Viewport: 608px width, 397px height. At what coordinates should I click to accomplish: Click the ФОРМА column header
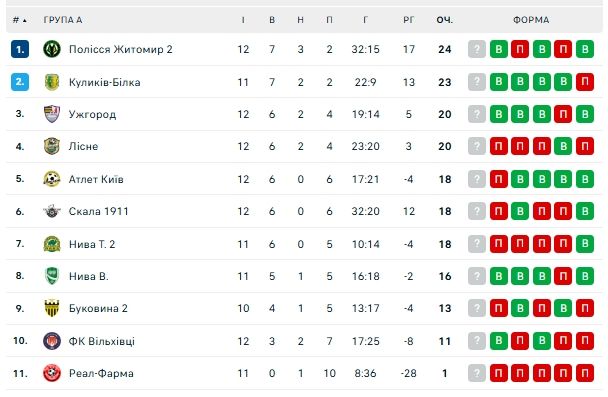(531, 20)
